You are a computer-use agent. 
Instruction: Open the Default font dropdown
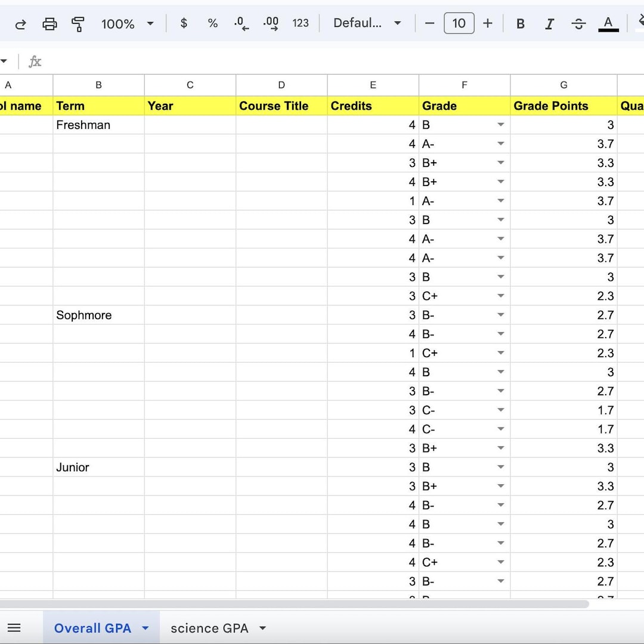367,24
